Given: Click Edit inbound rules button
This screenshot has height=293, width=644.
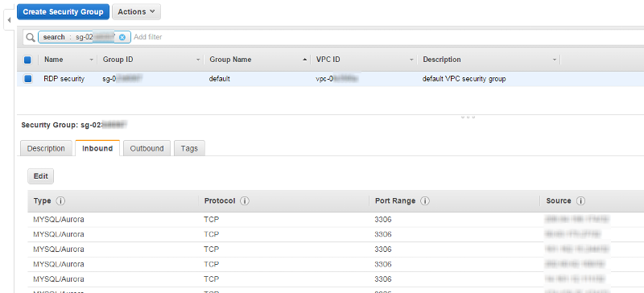Looking at the screenshot, I should click(41, 176).
